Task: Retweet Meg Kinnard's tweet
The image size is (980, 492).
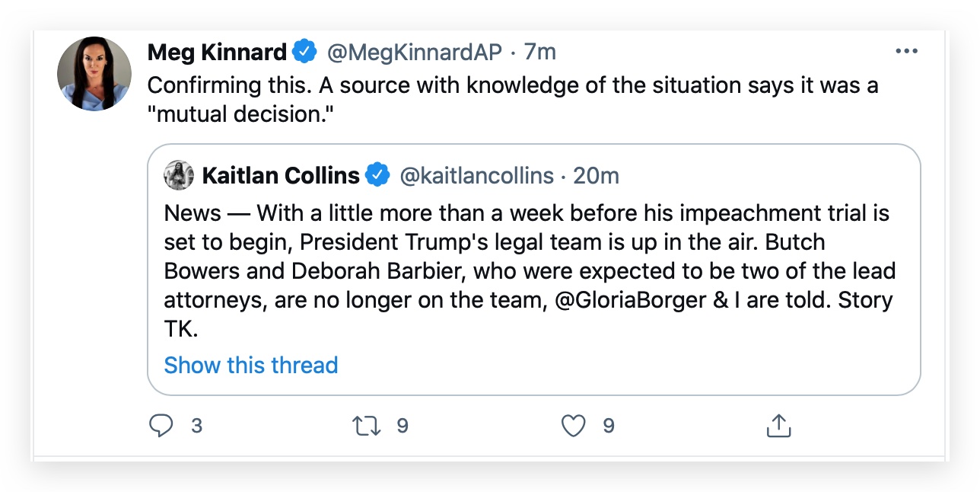Action: click(367, 426)
